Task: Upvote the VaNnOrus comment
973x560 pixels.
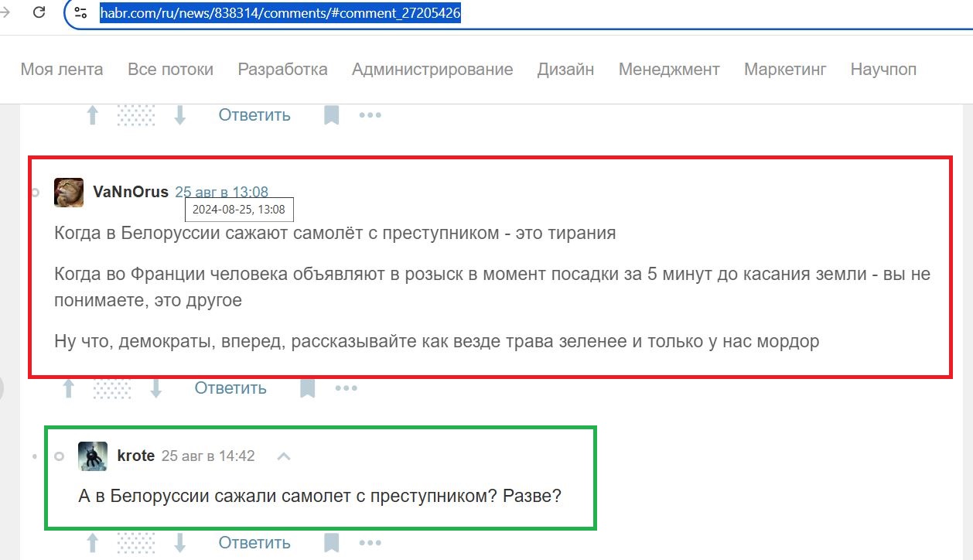Action: (69, 388)
